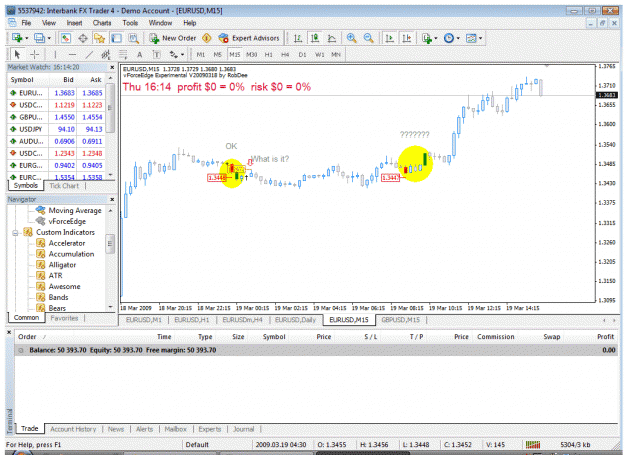This screenshot has width=625, height=455.
Task: Select the Text Label (T) tool
Action: (x=156, y=55)
